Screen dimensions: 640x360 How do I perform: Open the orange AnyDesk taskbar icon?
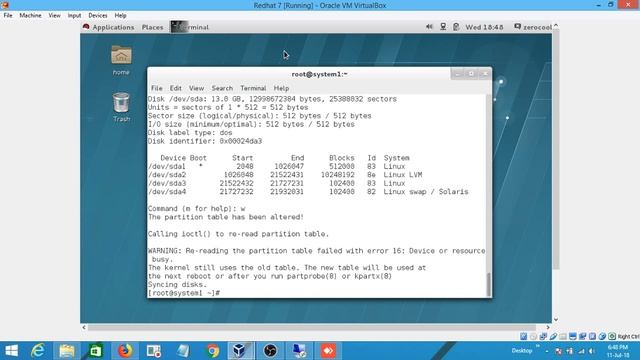329,351
